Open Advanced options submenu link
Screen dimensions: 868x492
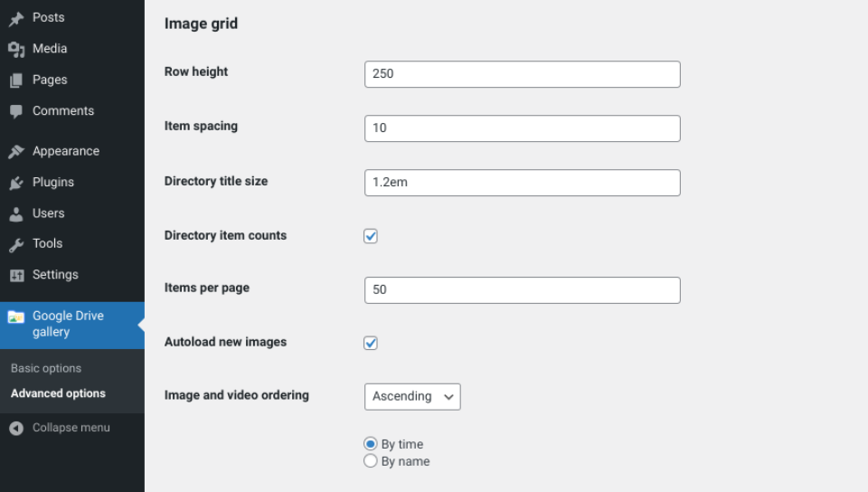point(58,393)
